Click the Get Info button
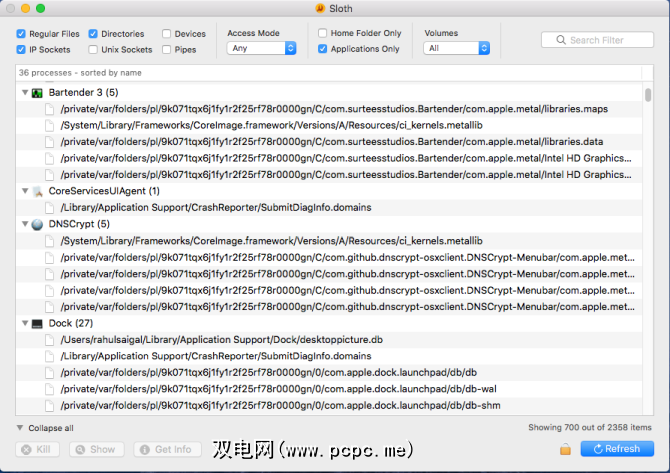 click(x=168, y=449)
